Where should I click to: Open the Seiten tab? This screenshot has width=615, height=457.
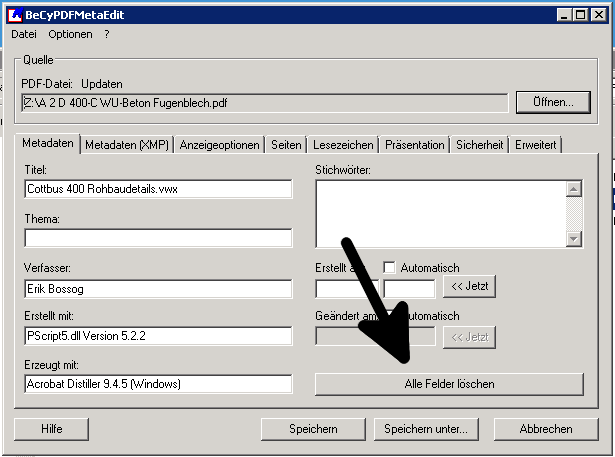286,145
